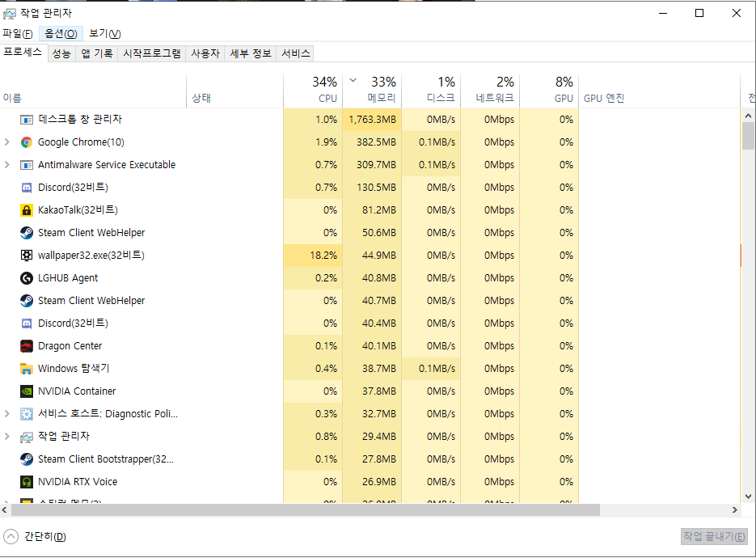The image size is (756, 558).
Task: Click the 1,763.3MB memory cell
Action: [x=372, y=120]
